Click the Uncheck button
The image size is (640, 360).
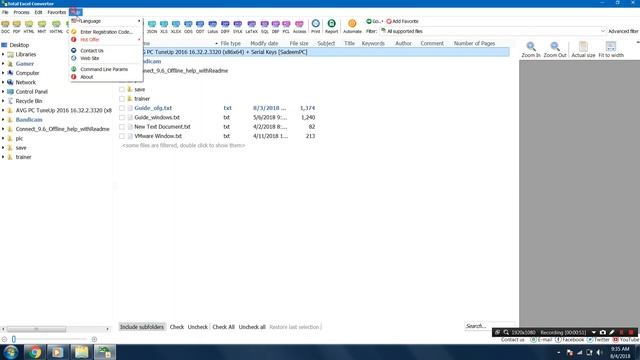pyautogui.click(x=198, y=327)
